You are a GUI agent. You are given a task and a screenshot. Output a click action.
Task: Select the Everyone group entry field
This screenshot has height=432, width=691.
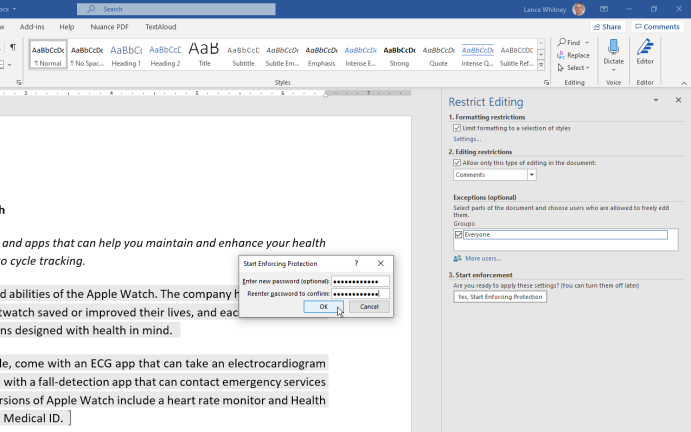point(565,235)
